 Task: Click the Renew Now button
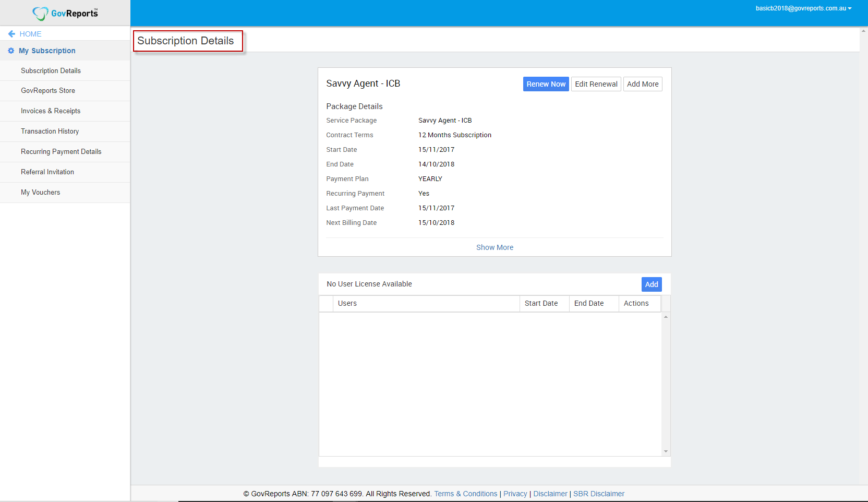click(546, 84)
